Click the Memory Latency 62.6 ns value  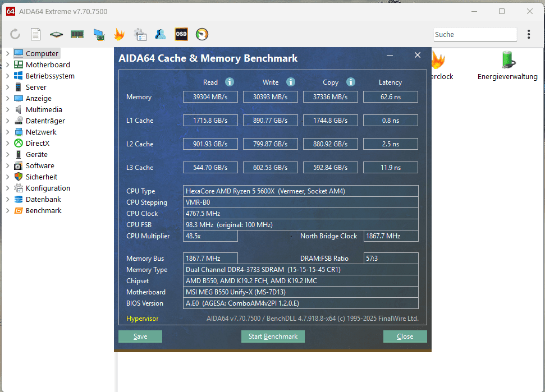(x=390, y=97)
